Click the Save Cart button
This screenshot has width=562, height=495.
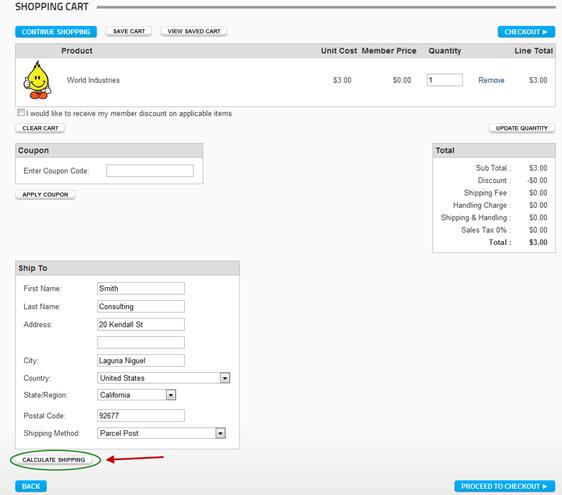pyautogui.click(x=129, y=31)
